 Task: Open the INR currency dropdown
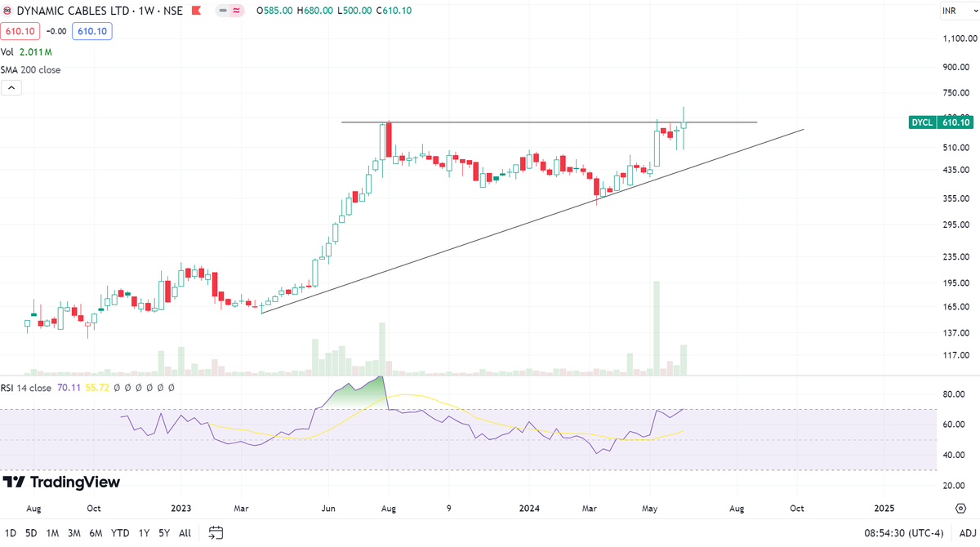(x=951, y=11)
